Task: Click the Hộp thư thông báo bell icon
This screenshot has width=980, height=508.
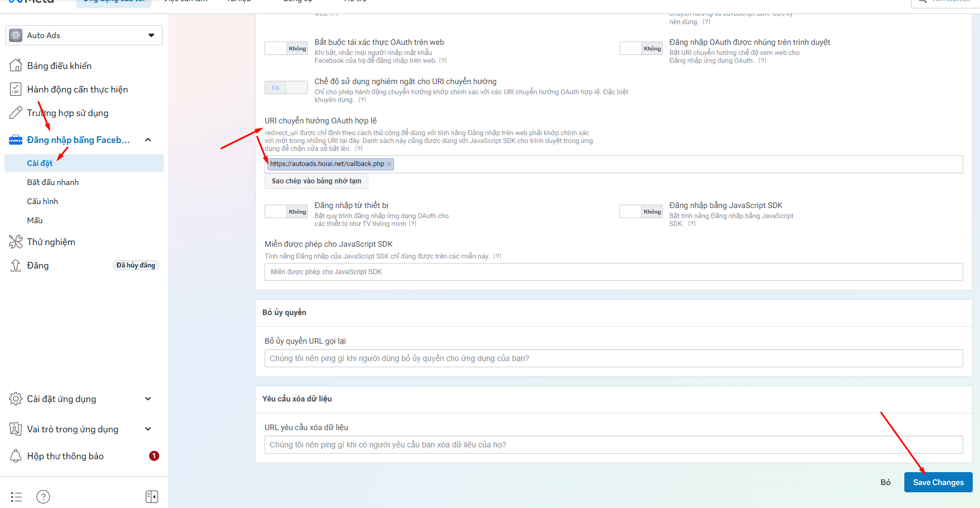Action: [16, 456]
